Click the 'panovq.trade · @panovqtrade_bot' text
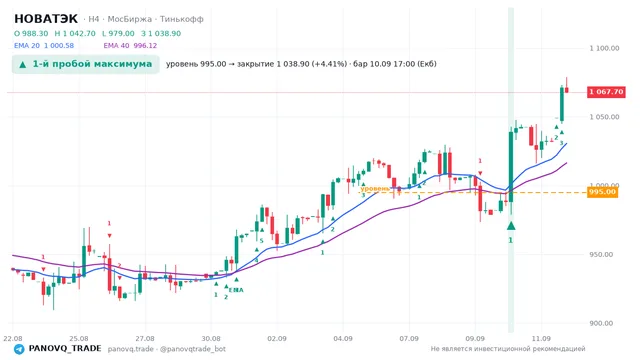The image size is (640, 360). coord(167,349)
